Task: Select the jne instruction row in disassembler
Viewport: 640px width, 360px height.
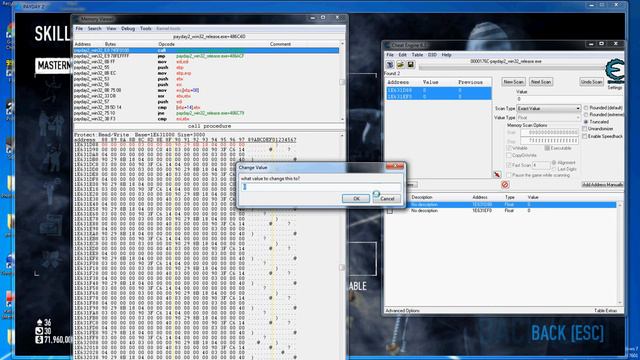Action: 206,113
